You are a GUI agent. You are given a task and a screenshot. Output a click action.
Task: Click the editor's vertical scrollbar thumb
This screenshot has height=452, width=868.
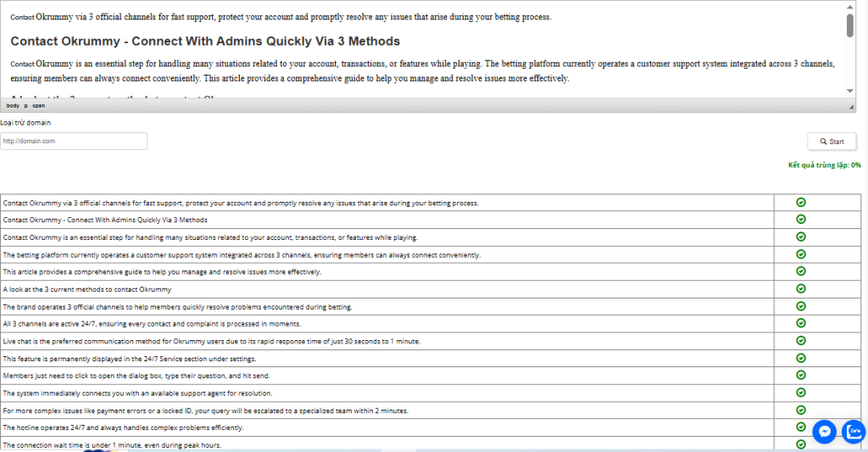[x=849, y=25]
